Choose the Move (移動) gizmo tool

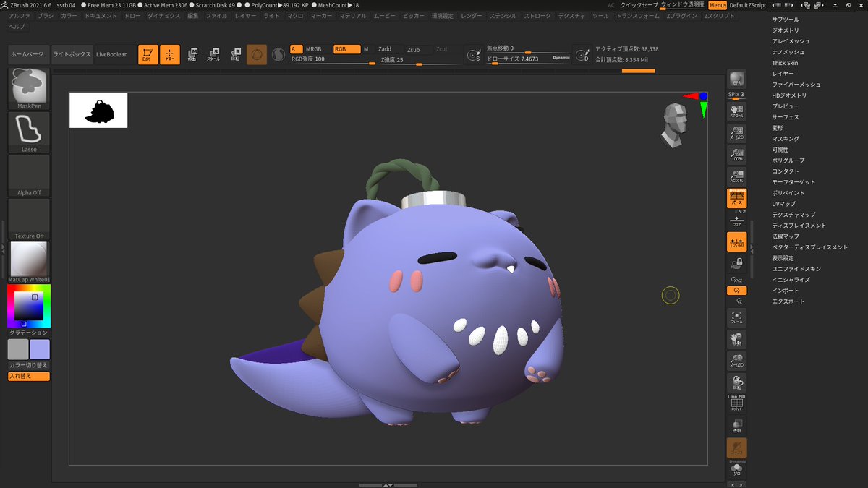192,54
